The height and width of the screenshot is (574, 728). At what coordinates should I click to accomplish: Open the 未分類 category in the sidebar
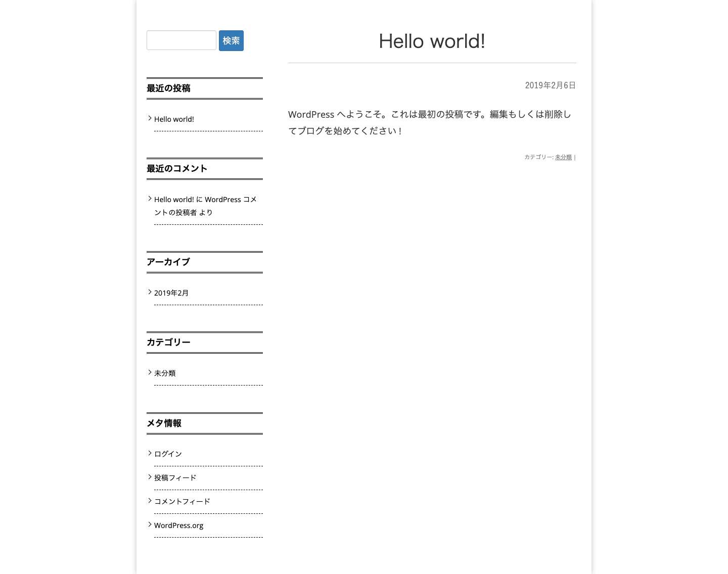165,373
